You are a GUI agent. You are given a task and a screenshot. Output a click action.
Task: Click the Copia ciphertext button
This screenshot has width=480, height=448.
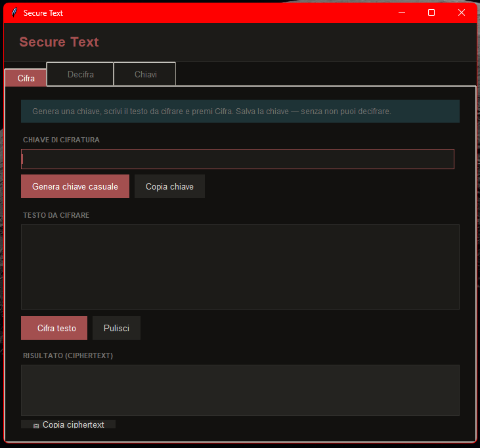click(x=68, y=424)
